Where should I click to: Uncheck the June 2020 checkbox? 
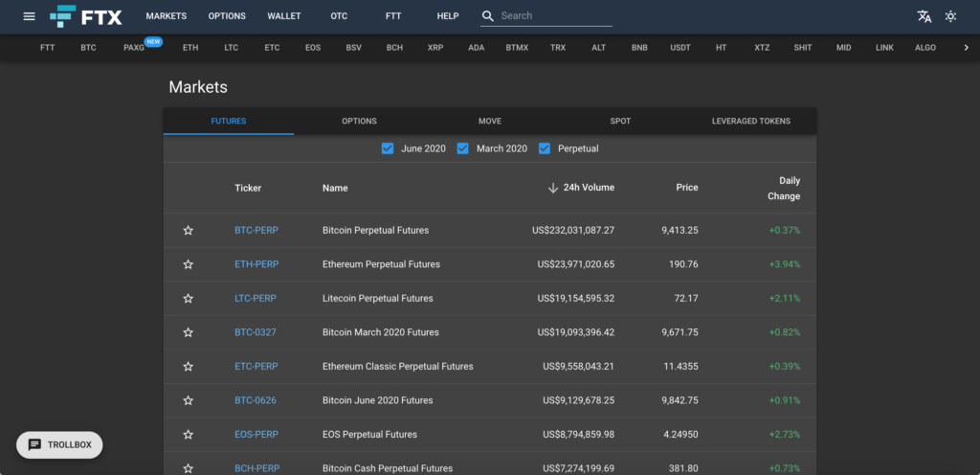388,148
